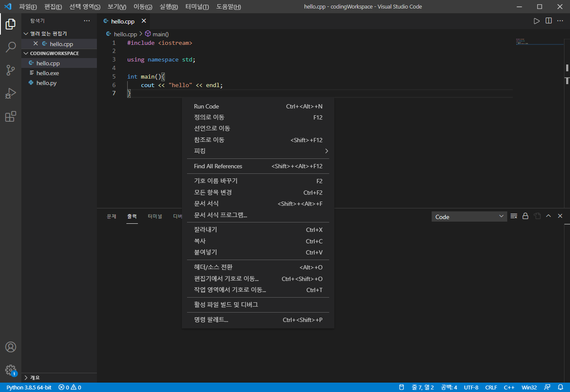Choose 모든 항목 변경 in context menu
The width and height of the screenshot is (570, 392).
258,193
